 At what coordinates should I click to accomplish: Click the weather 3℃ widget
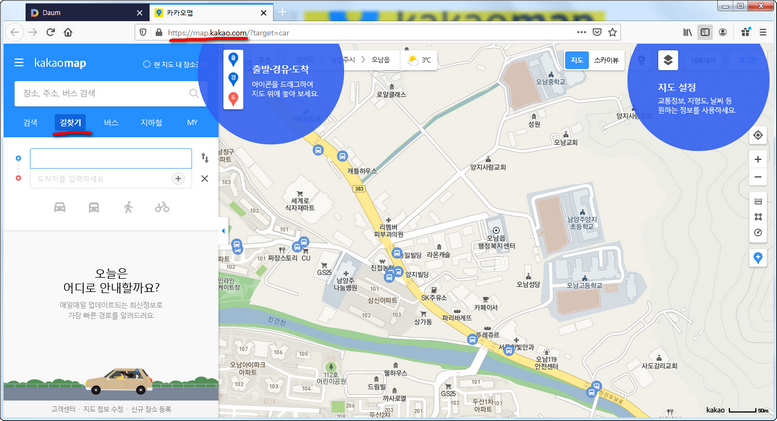pos(419,60)
